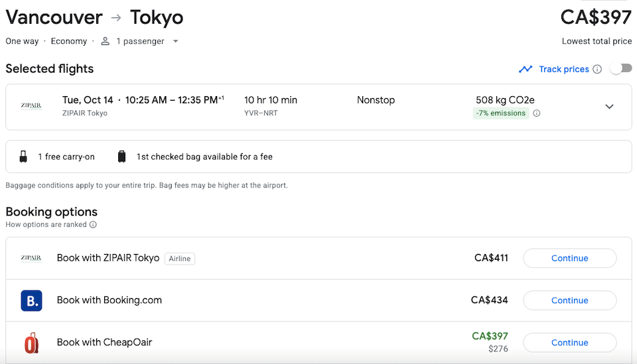Click the Nonstop label

click(376, 100)
